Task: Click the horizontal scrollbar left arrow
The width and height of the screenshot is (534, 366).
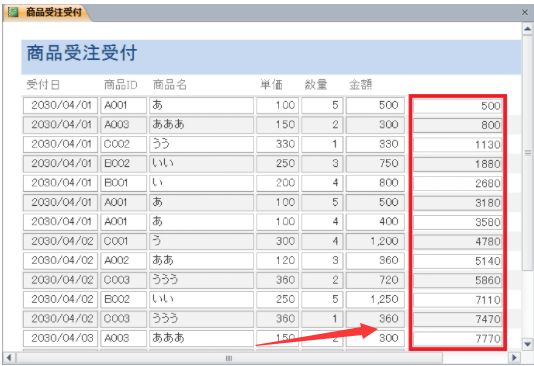Action: [9, 357]
